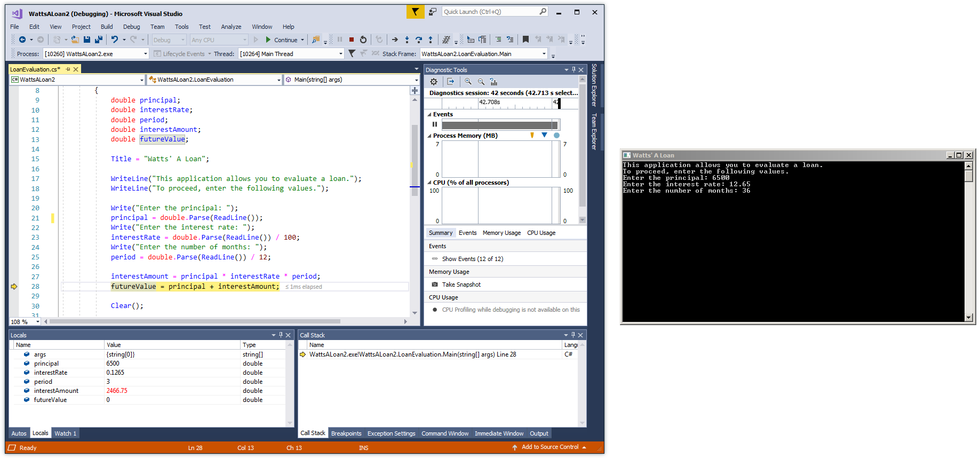This screenshot has height=458, width=980.
Task: Click the editor horizontal scrollbar
Action: (195, 321)
